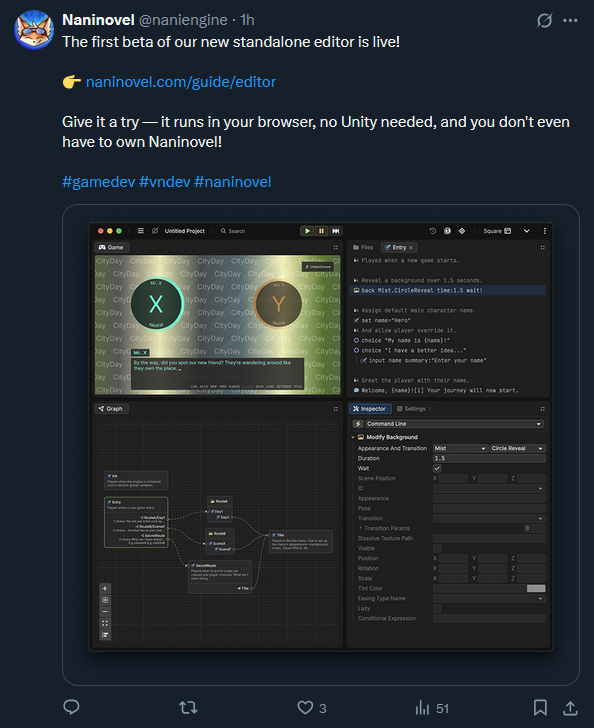
Task: Select the SecretRoute node in the graph
Action: [220, 577]
